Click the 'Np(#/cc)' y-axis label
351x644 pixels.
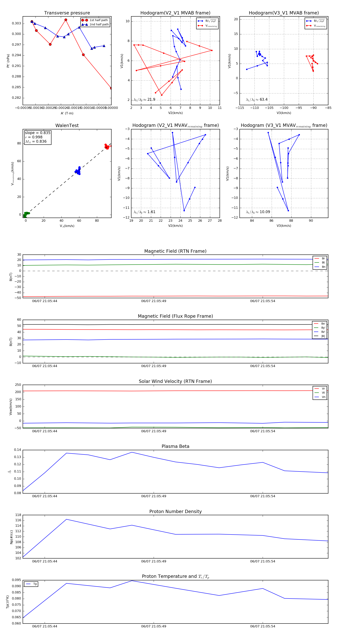(x=11, y=537)
